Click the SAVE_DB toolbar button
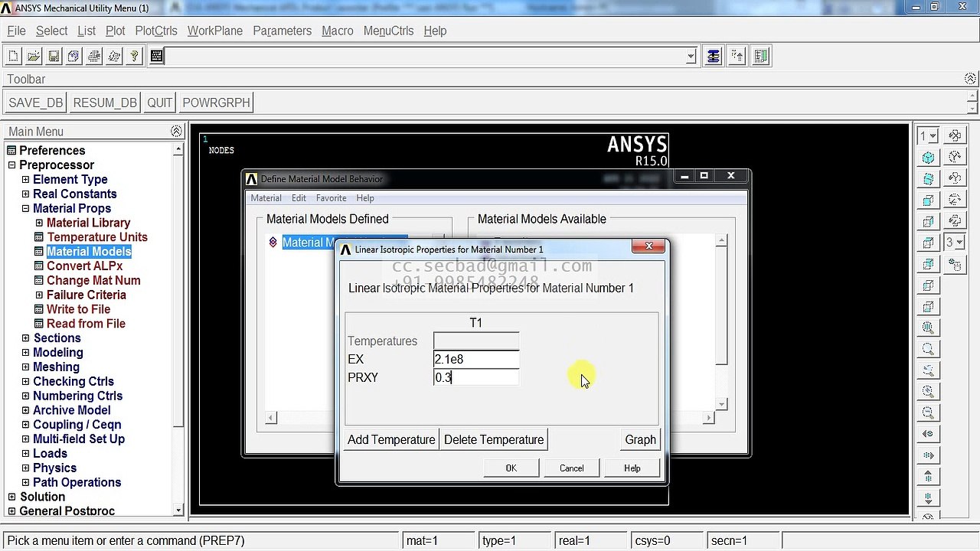This screenshot has height=551, width=980. [35, 103]
